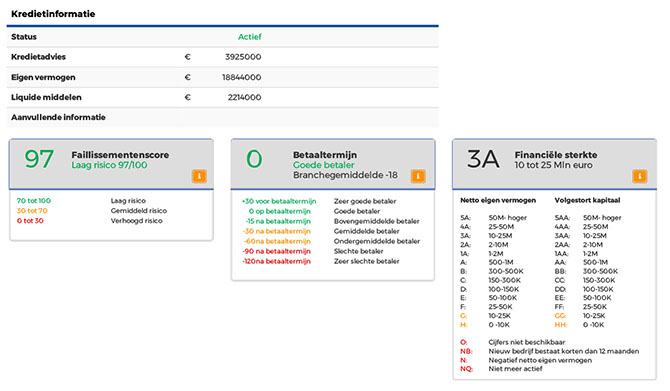Click '-60na betaaltermijn' entry

click(277, 241)
